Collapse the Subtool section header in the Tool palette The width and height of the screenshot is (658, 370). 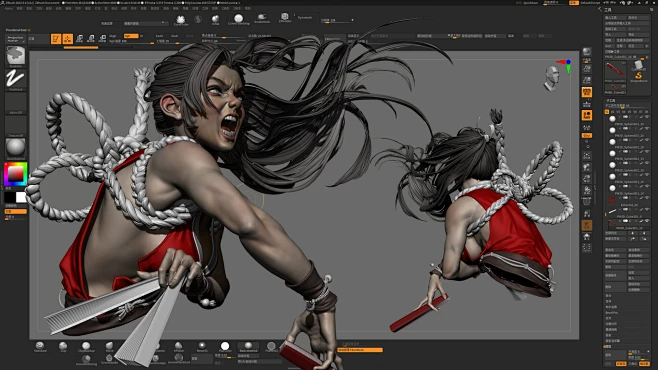[611, 101]
